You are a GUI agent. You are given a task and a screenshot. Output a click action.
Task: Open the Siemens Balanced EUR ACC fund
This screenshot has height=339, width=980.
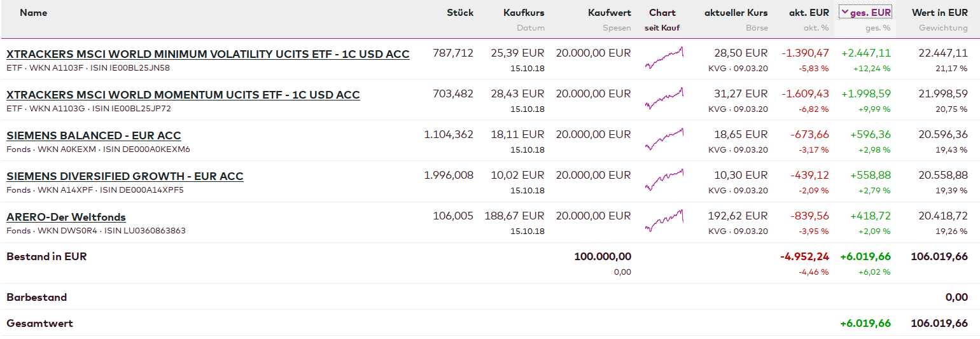[x=94, y=135]
